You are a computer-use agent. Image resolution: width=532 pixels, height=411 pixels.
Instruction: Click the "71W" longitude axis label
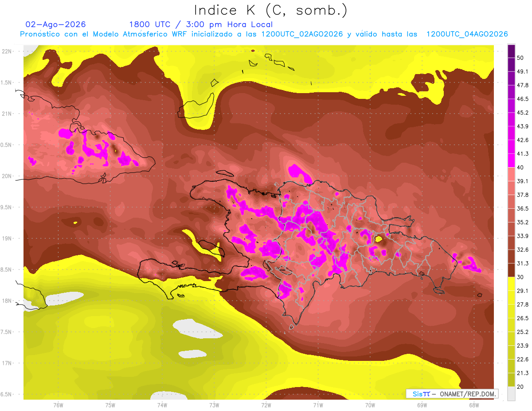tap(318, 404)
